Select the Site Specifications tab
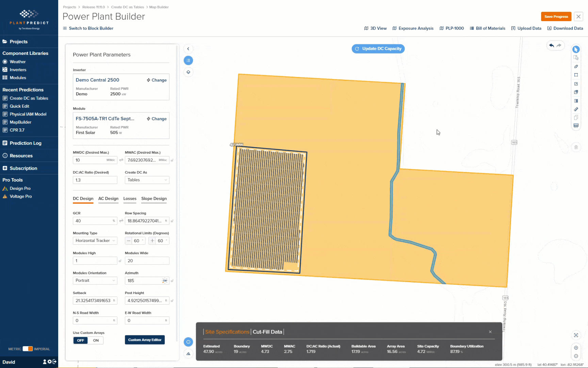Viewport: 588px width, 368px height. coord(227,332)
